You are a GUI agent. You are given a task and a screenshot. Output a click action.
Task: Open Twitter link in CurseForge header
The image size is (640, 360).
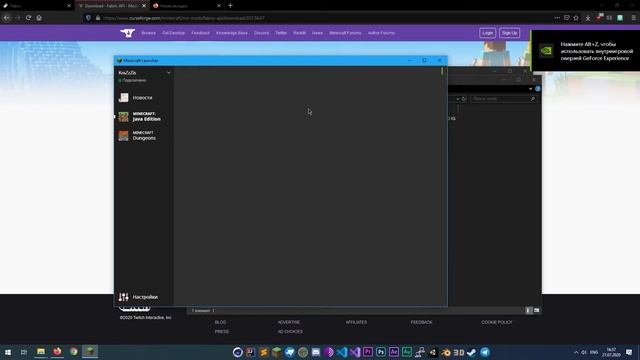[x=281, y=33]
